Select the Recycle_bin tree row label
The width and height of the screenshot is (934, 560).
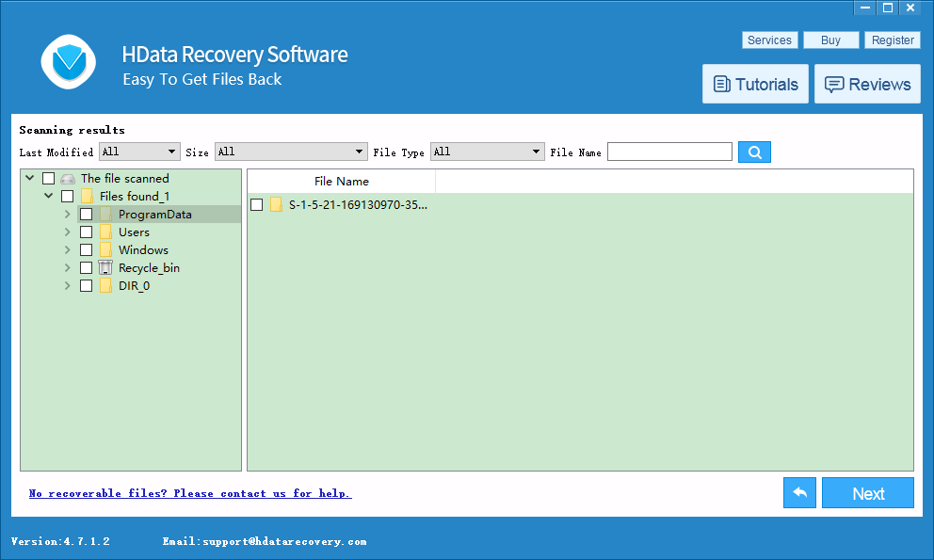pyautogui.click(x=149, y=267)
